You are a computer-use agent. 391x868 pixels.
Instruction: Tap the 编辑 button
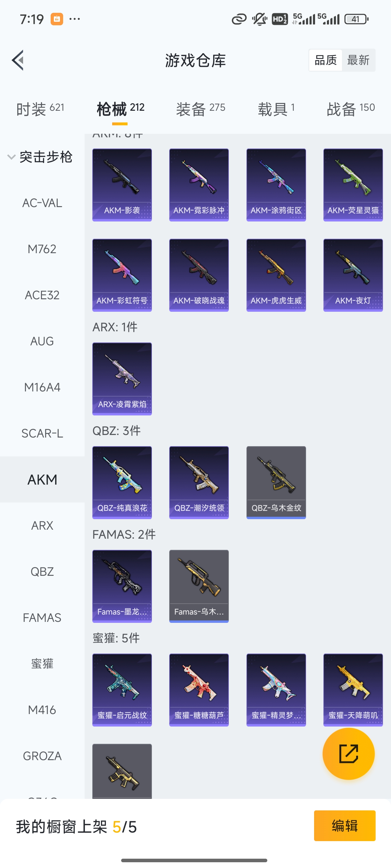(345, 826)
